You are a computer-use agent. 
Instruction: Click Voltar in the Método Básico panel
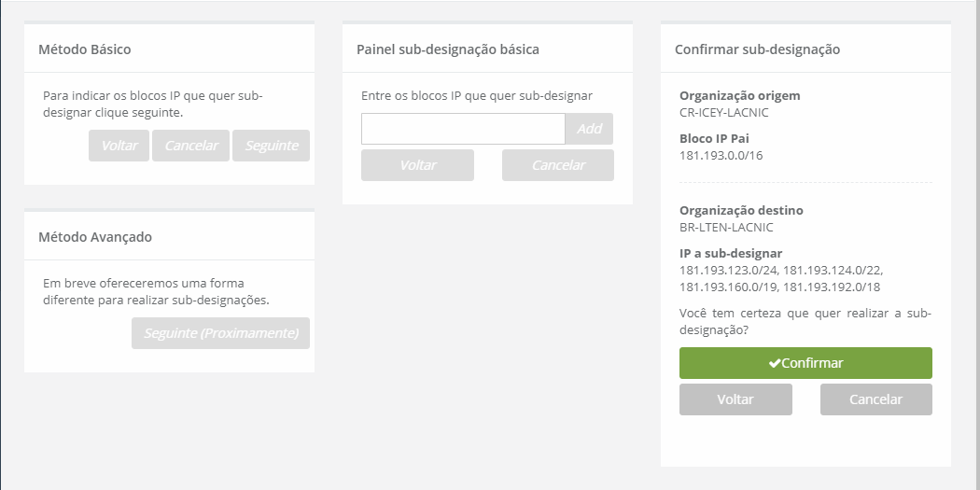click(x=119, y=146)
